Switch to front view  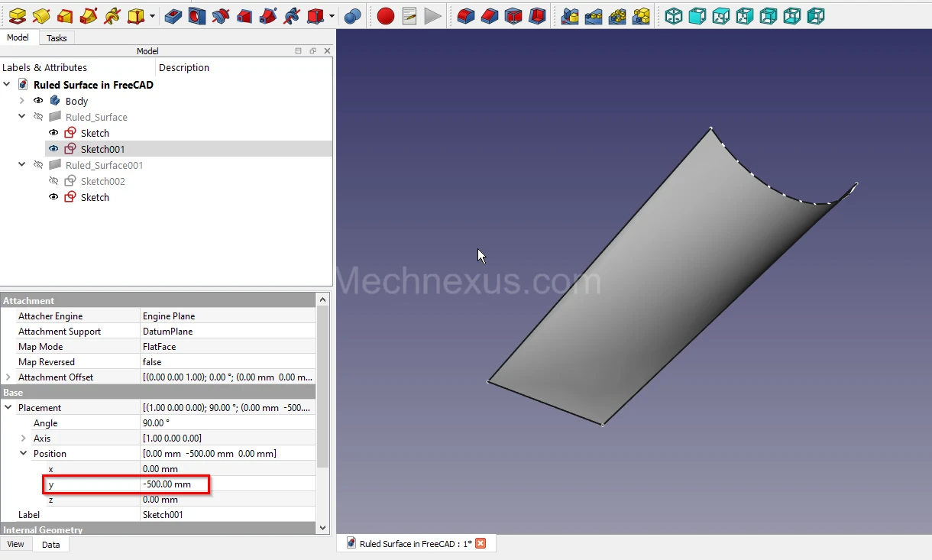pyautogui.click(x=697, y=15)
